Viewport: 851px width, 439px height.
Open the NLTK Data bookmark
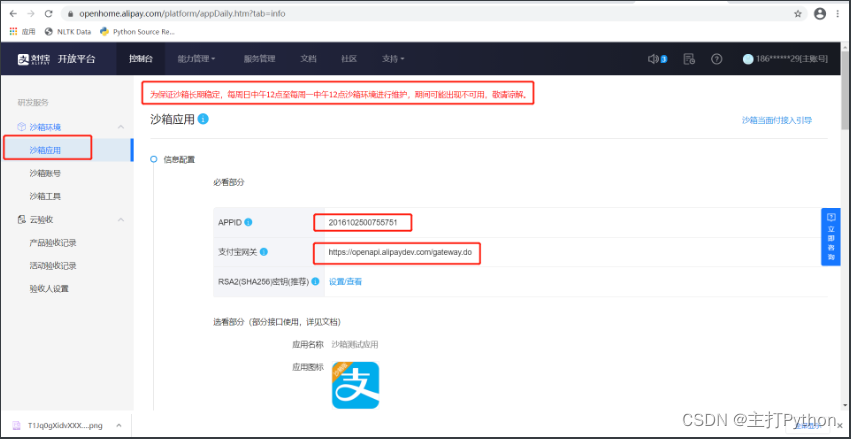pos(68,31)
